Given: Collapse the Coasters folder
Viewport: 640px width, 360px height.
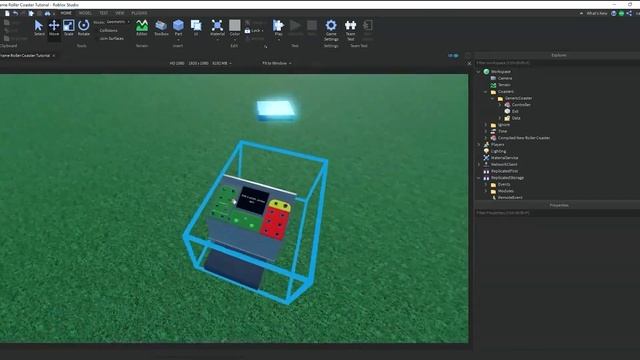Looking at the screenshot, I should pos(486,91).
